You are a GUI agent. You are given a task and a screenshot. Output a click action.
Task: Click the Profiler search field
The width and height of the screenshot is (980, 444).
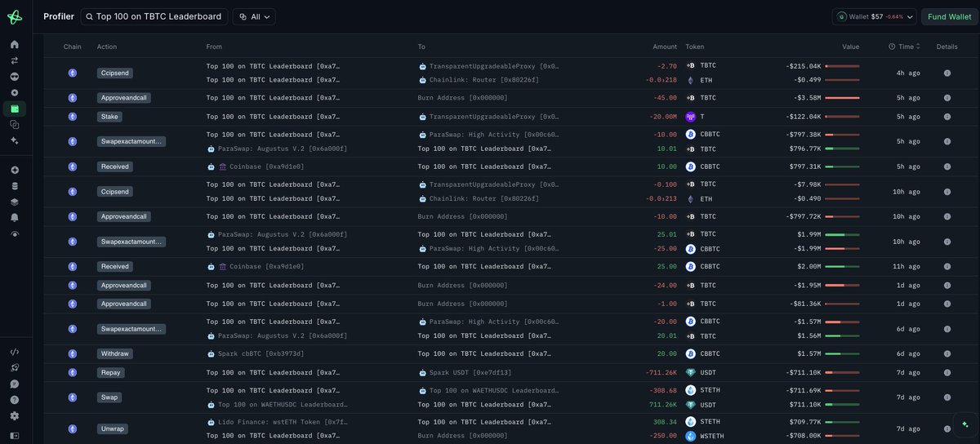pyautogui.click(x=154, y=16)
